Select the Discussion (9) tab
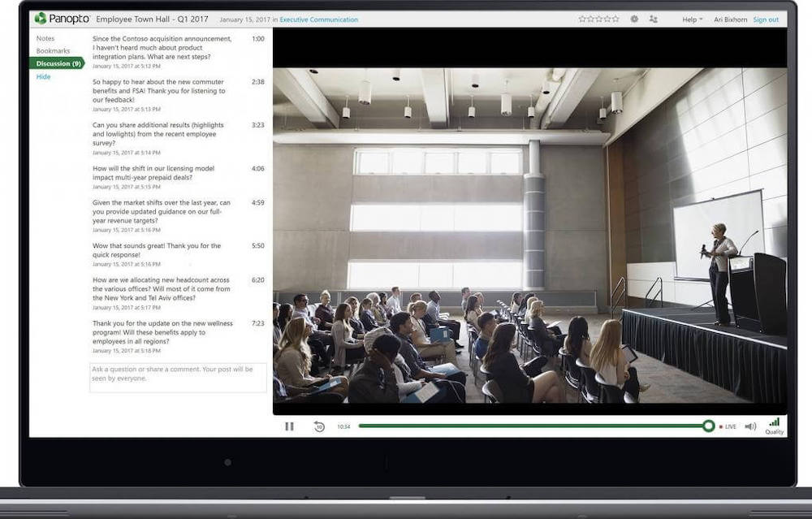812x519 pixels. click(58, 63)
